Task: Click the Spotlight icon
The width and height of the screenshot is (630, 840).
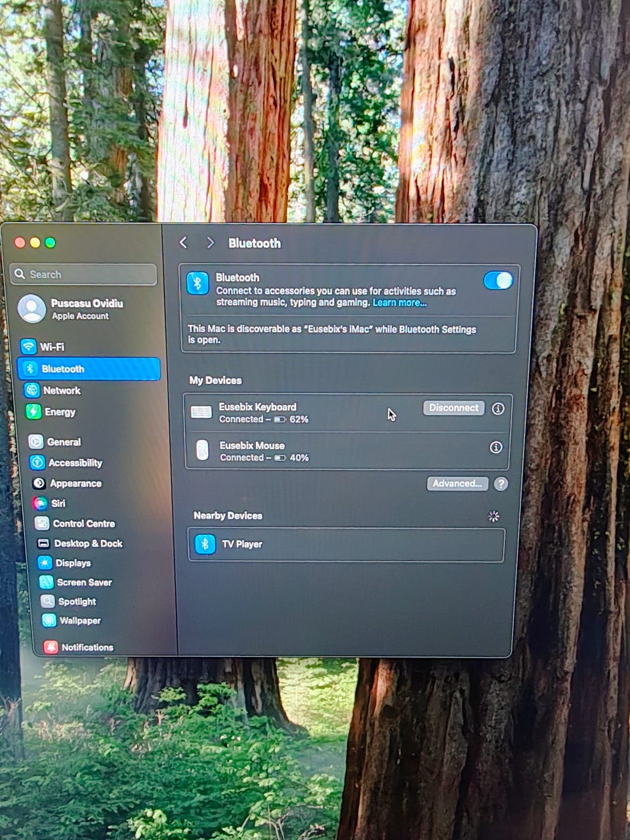Action: [x=47, y=601]
